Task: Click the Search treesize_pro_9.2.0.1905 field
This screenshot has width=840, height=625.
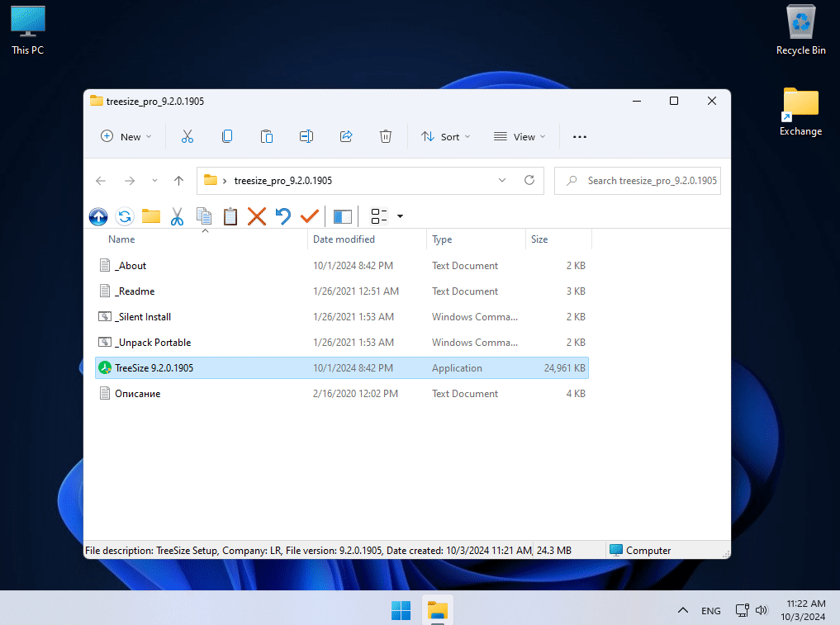Action: pos(638,181)
